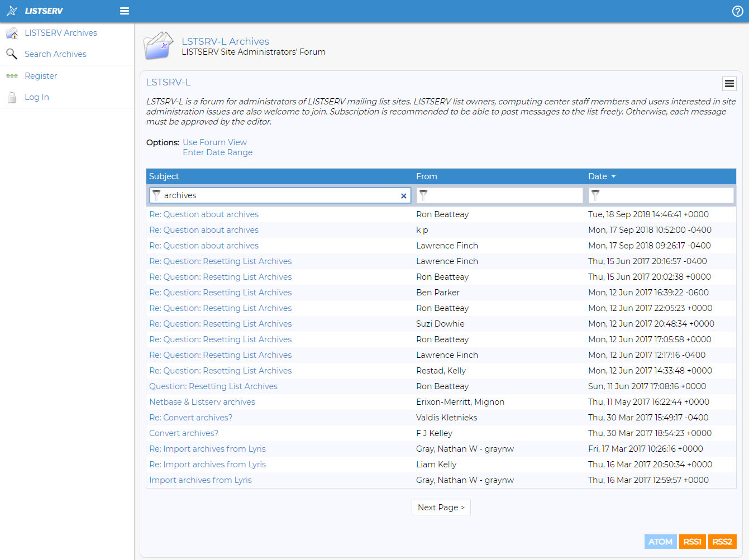Click the Register people icon
The width and height of the screenshot is (749, 560).
[12, 76]
